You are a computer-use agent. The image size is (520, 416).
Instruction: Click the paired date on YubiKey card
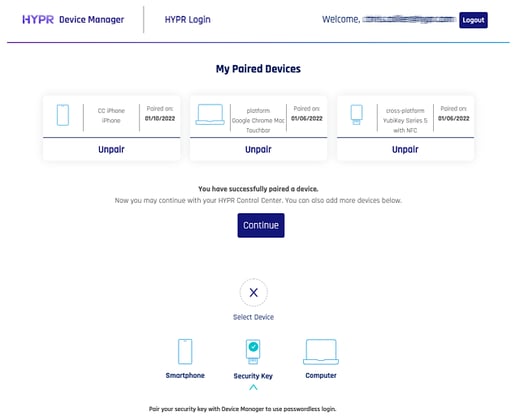click(x=454, y=118)
